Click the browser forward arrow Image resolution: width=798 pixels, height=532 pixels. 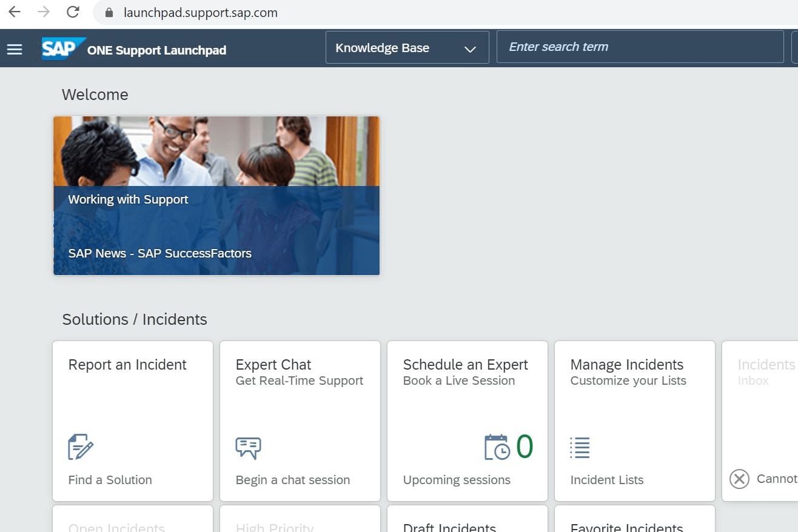[x=44, y=12]
